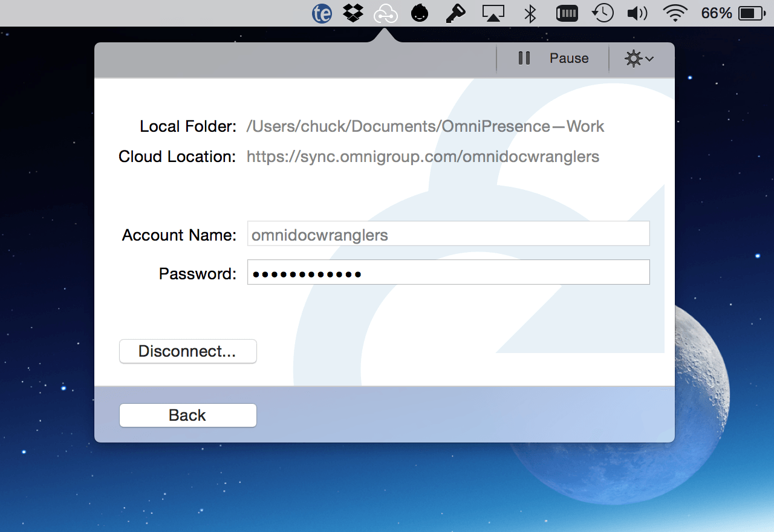The image size is (774, 532).
Task: Open the key-shaped password manager icon
Action: click(x=455, y=13)
